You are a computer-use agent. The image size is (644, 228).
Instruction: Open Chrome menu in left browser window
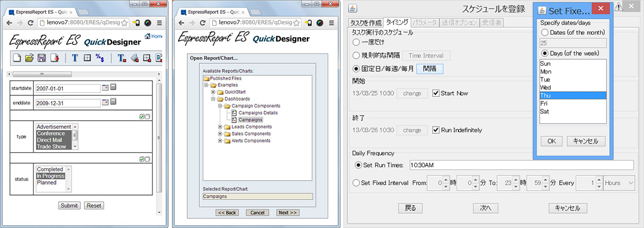159,23
